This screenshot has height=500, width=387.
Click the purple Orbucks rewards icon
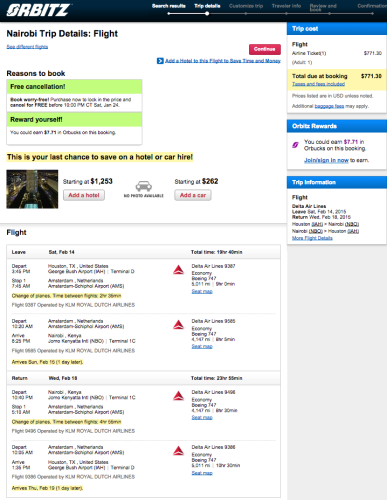295,145
